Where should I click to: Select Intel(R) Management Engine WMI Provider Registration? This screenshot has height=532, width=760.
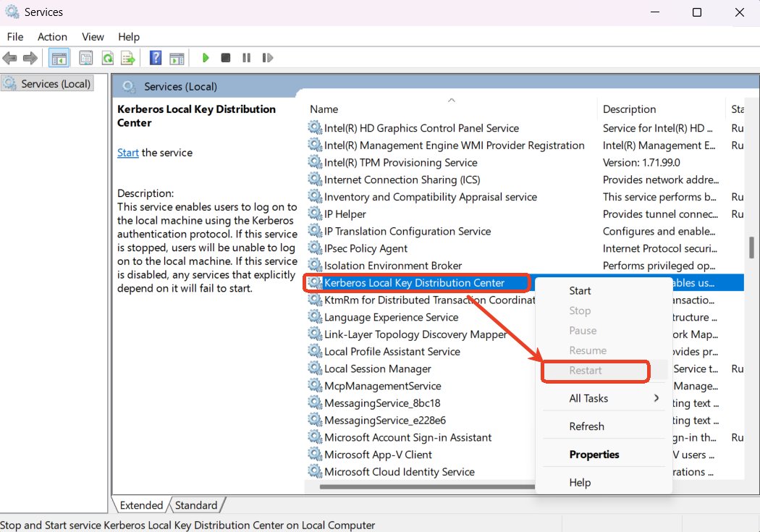[x=454, y=145]
